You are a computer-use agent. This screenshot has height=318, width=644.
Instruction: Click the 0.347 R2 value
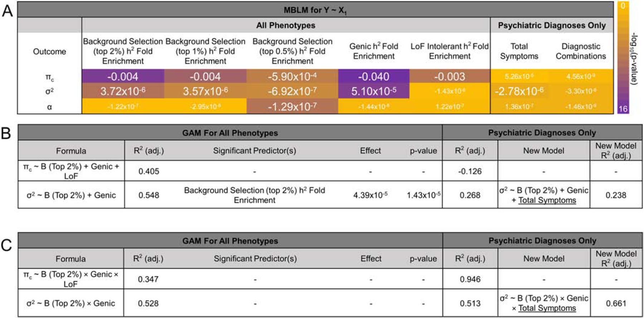[x=148, y=279]
